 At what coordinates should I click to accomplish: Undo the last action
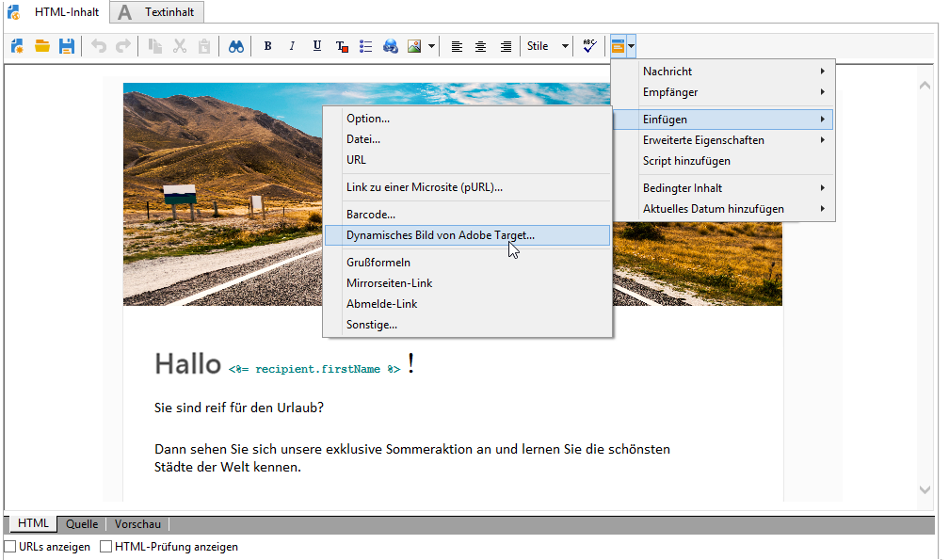point(99,46)
